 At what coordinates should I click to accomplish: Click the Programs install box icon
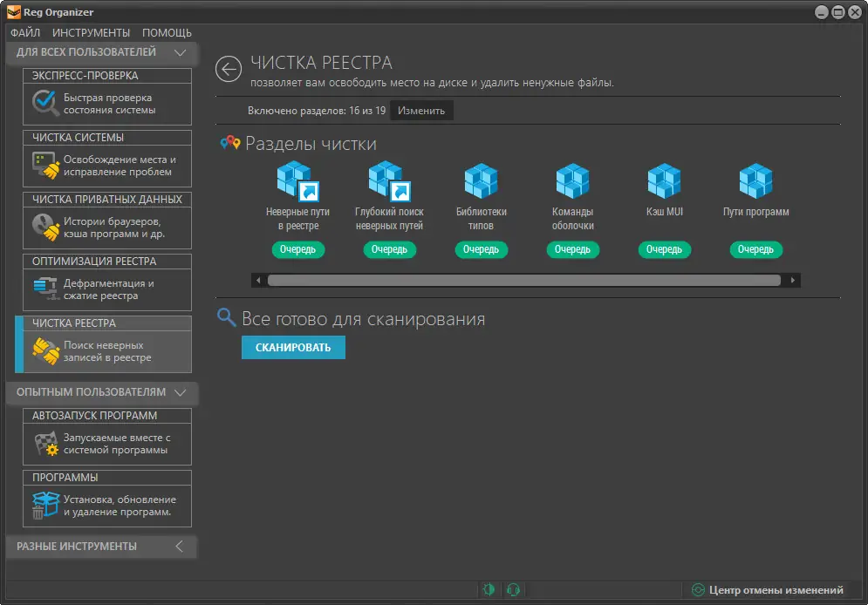[x=44, y=506]
